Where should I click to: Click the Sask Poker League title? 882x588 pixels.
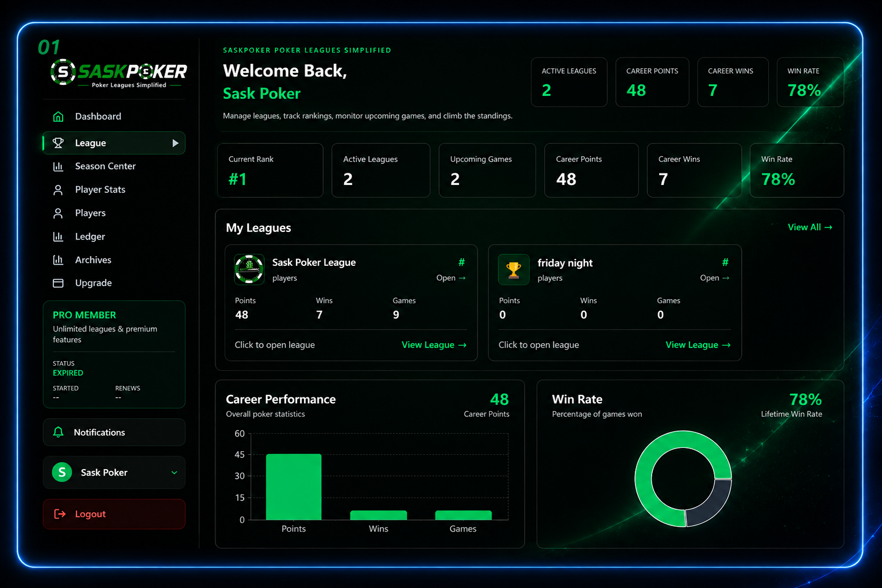(x=314, y=262)
